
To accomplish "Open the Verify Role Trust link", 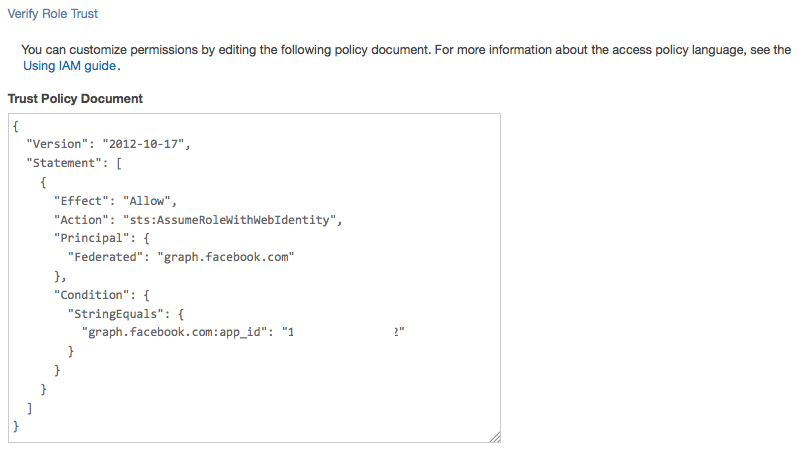I will (x=53, y=15).
